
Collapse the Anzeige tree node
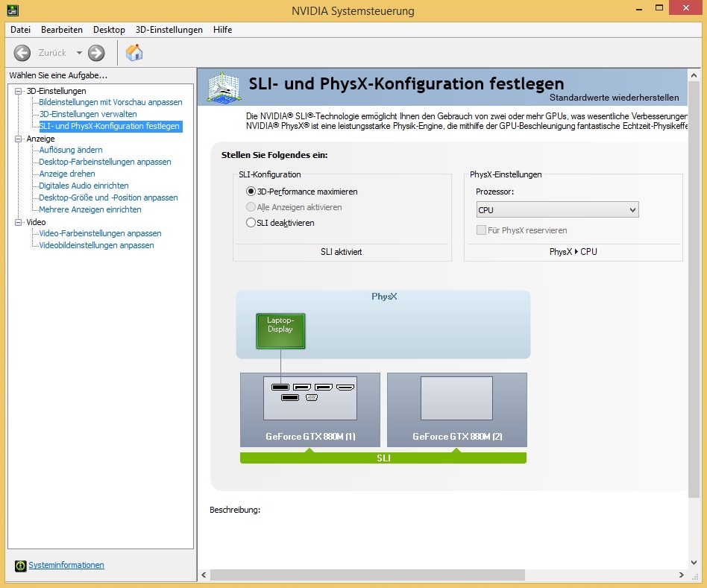tap(18, 139)
